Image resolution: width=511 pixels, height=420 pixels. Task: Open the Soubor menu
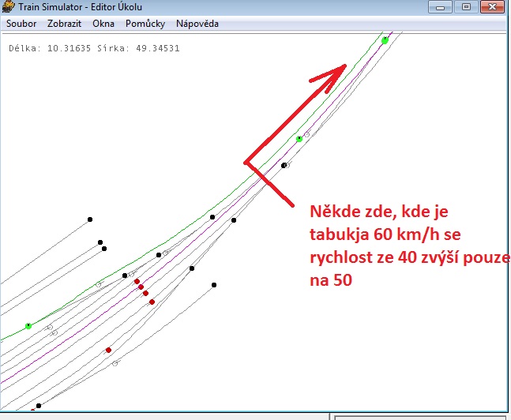click(21, 24)
